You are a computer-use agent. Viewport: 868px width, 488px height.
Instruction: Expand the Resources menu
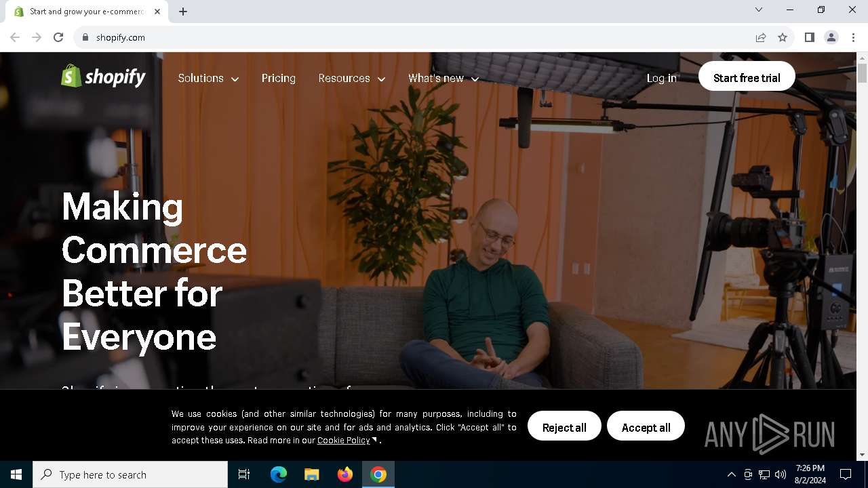pyautogui.click(x=352, y=79)
